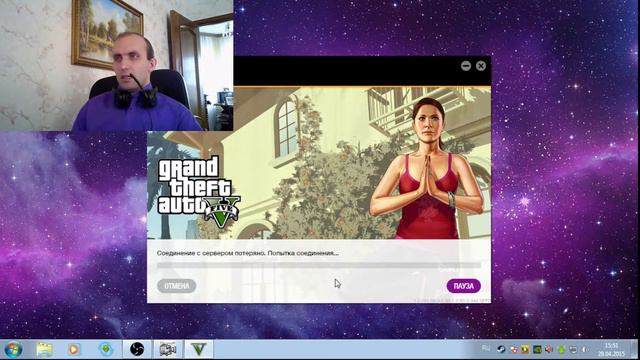
Task: Switch to the video camera app in taskbar
Action: (x=168, y=350)
